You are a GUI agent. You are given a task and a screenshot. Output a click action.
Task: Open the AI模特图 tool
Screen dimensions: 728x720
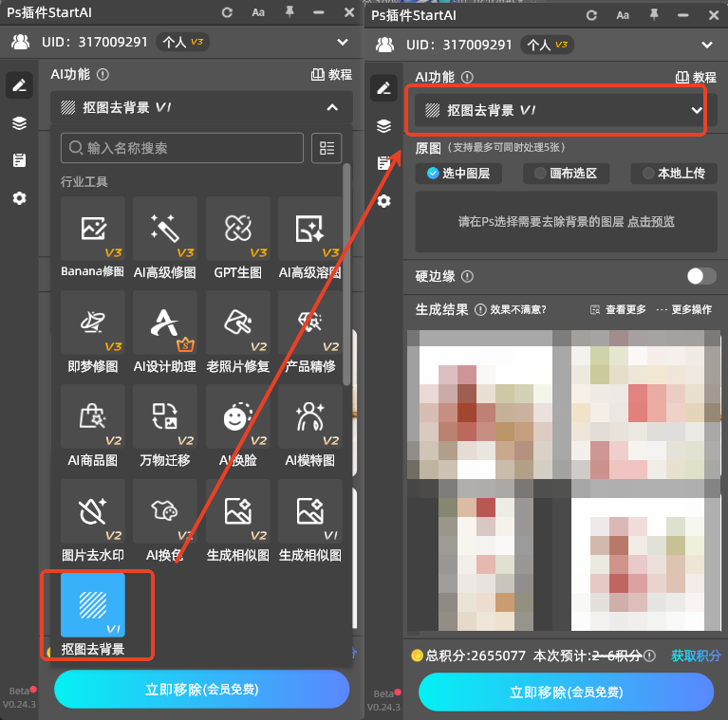(x=309, y=426)
